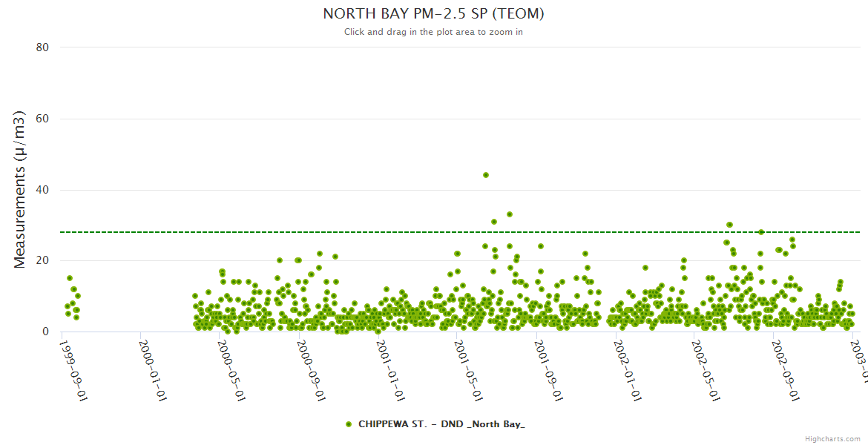This screenshot has height=445, width=868.
Task: Click the 2000-05-01 x-axis label
Action: coord(231,360)
